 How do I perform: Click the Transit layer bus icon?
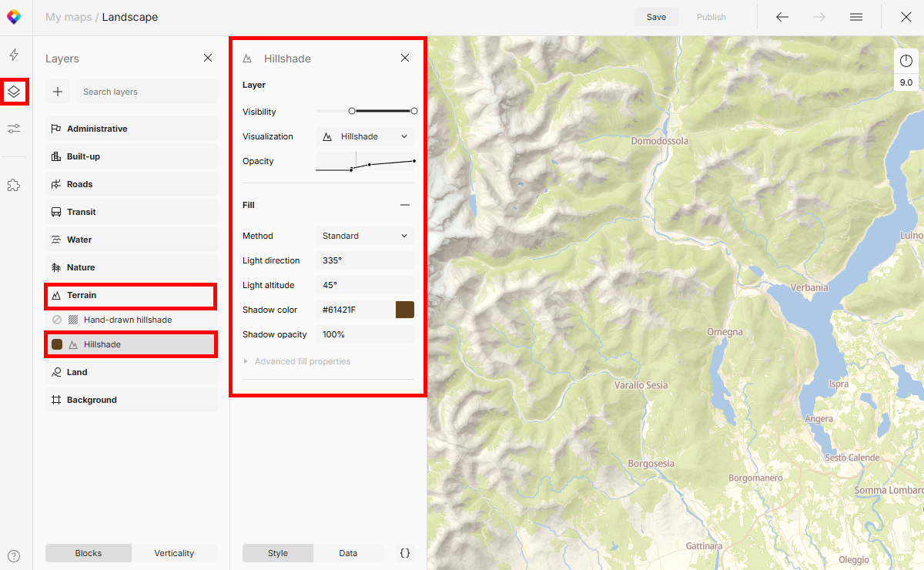58,212
